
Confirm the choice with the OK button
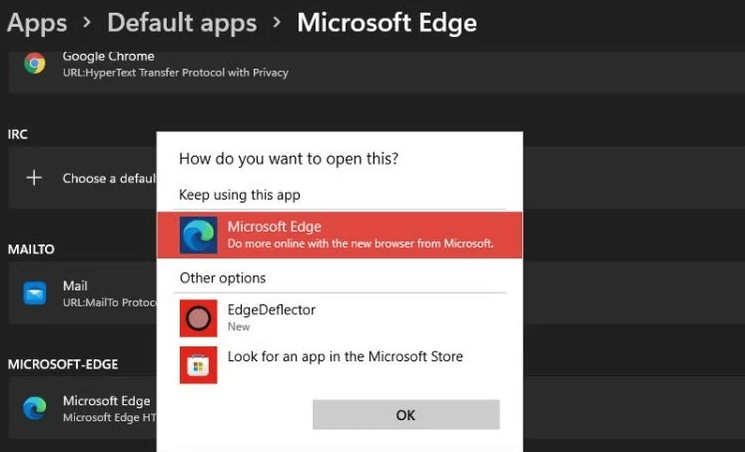406,415
